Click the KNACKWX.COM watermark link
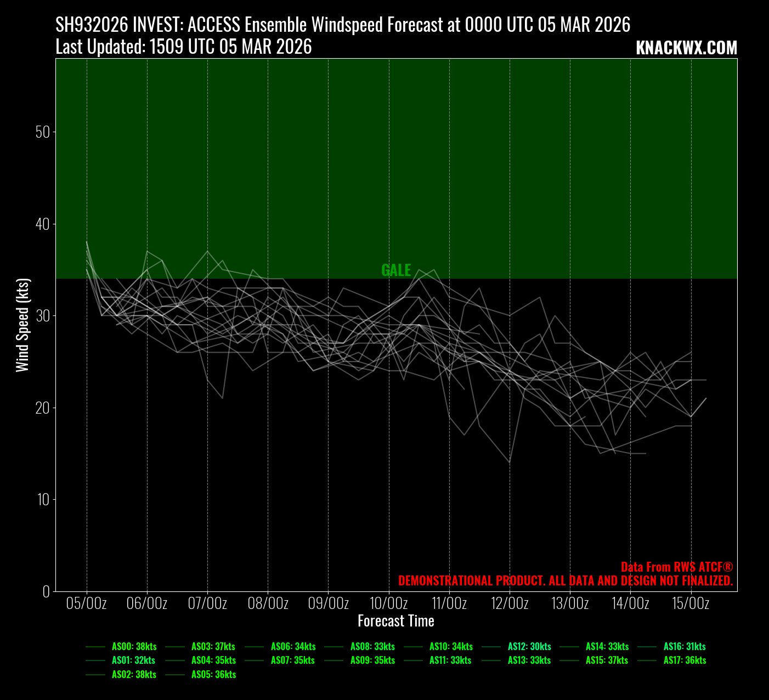This screenshot has width=769, height=700. pos(686,48)
